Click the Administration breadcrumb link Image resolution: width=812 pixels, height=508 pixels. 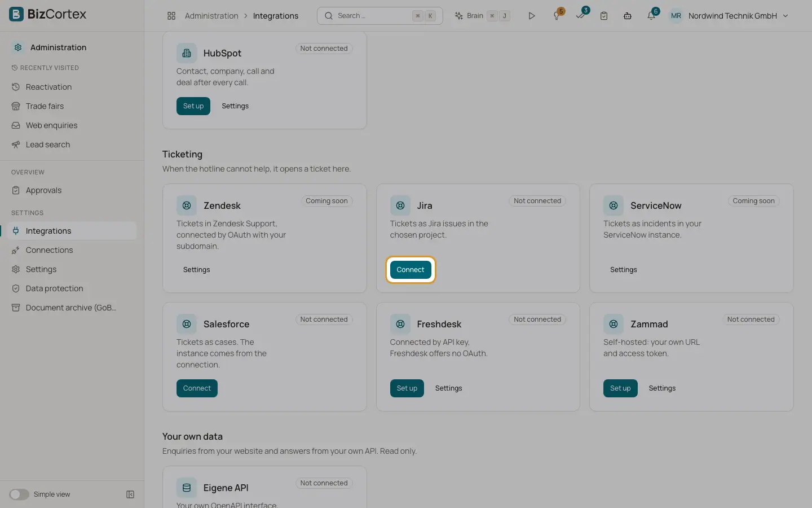point(211,16)
